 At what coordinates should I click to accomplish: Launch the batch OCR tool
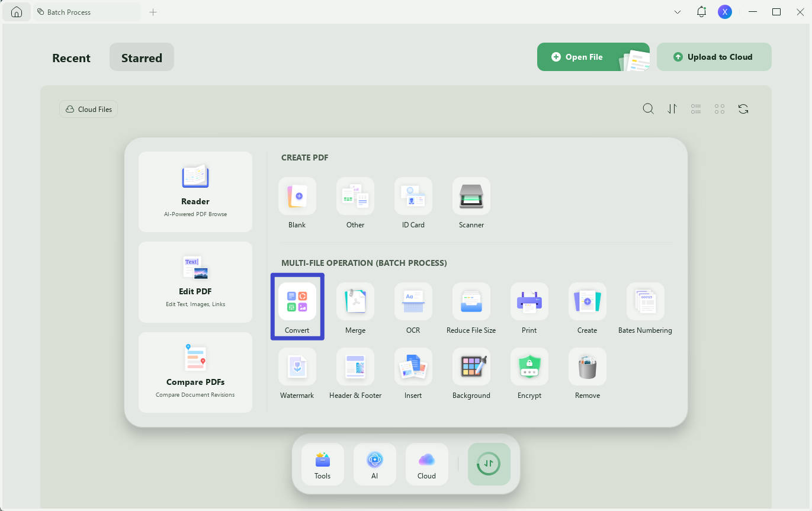tap(413, 308)
